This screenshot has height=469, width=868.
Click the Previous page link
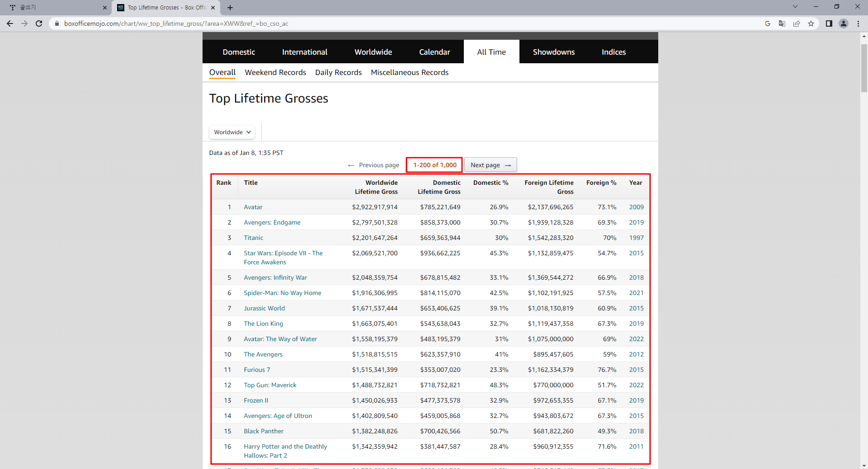point(373,165)
